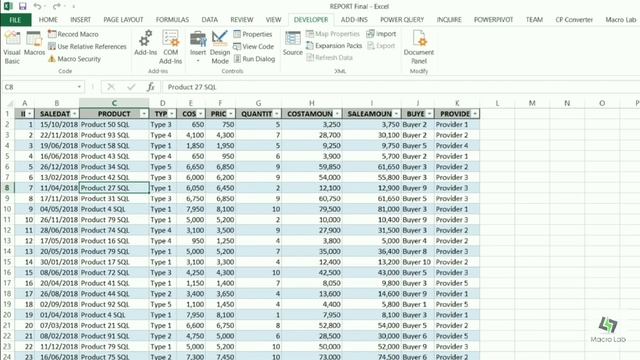Open Expansion Packs

click(x=334, y=46)
